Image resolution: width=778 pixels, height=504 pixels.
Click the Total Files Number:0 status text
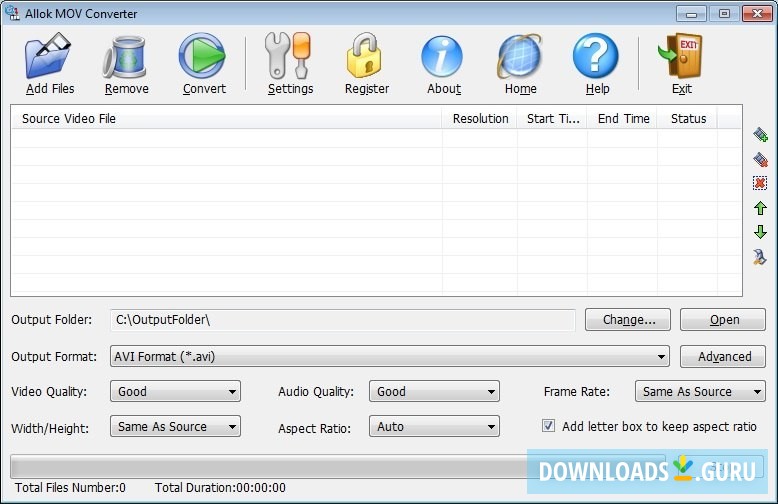coord(70,488)
